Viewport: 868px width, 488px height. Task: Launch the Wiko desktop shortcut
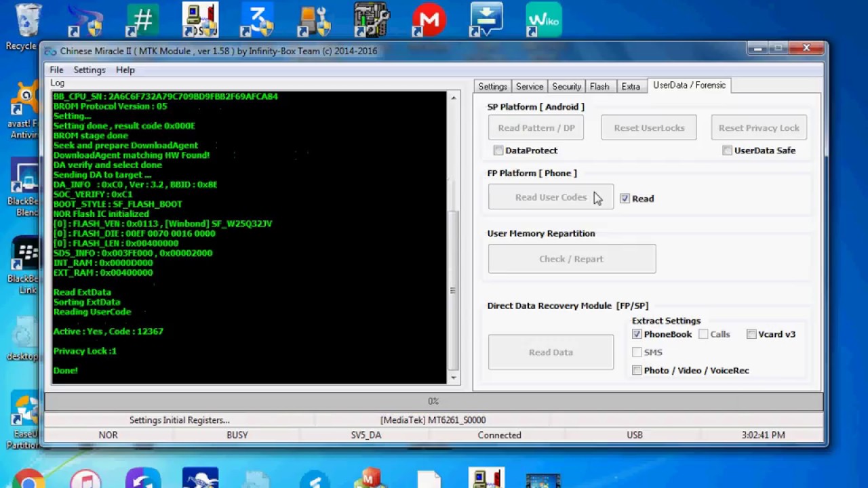click(543, 20)
